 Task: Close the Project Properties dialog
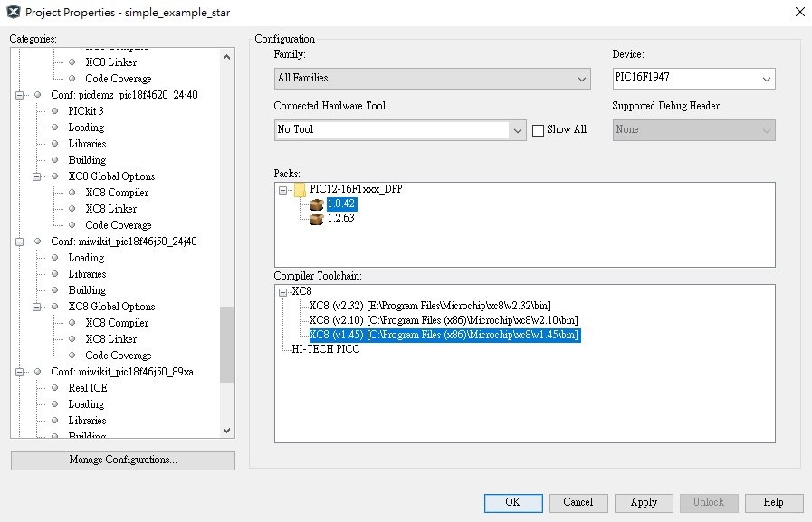[x=799, y=12]
